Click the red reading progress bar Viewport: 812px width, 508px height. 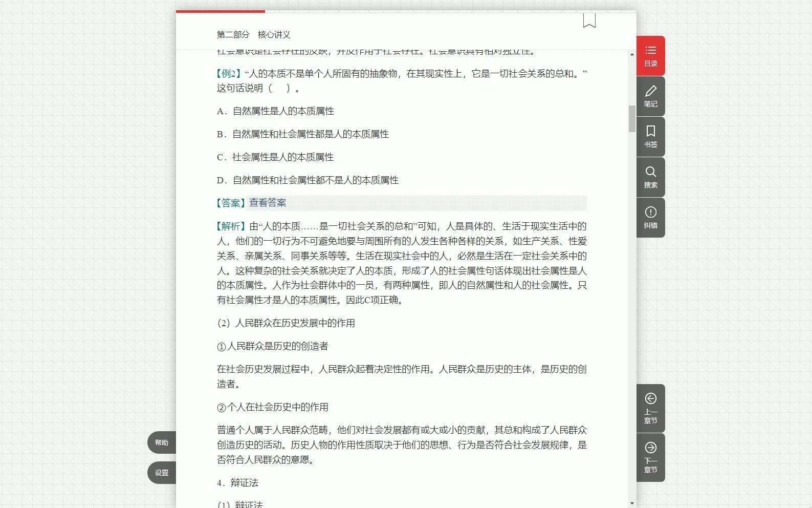[221, 11]
